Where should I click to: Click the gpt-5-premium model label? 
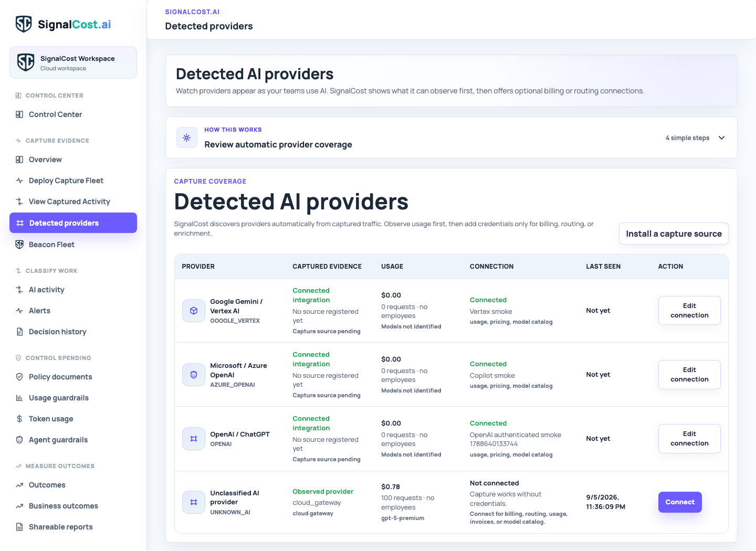403,518
